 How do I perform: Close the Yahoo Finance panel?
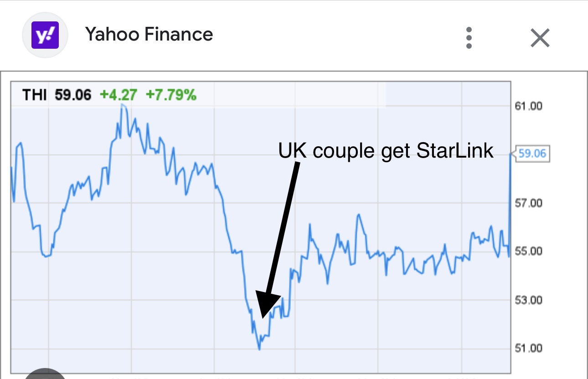pyautogui.click(x=540, y=38)
